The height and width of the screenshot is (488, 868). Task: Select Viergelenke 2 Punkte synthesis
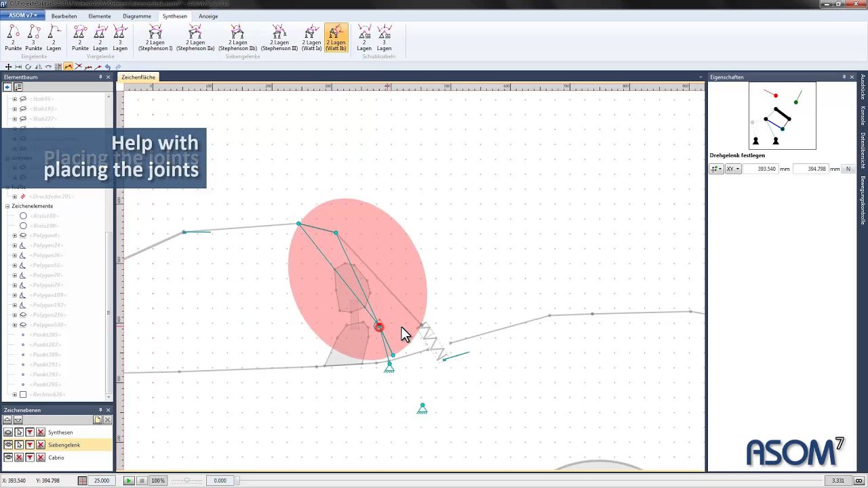[80, 38]
